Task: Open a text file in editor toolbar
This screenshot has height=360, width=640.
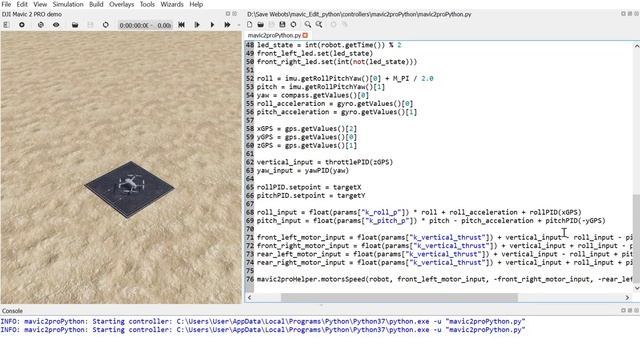Action: (260, 24)
